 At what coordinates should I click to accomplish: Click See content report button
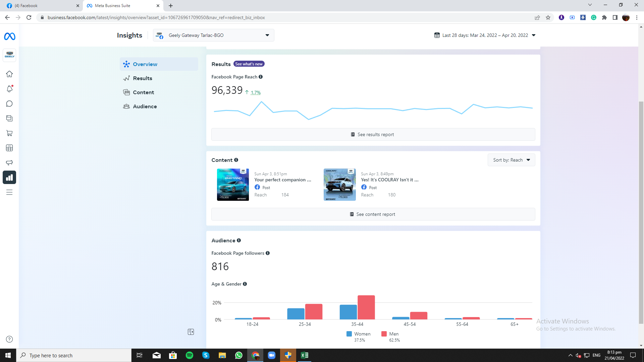[373, 214]
